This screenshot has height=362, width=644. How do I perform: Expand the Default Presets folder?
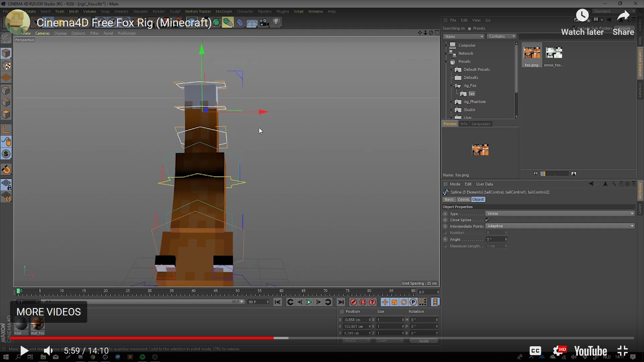coord(452,70)
